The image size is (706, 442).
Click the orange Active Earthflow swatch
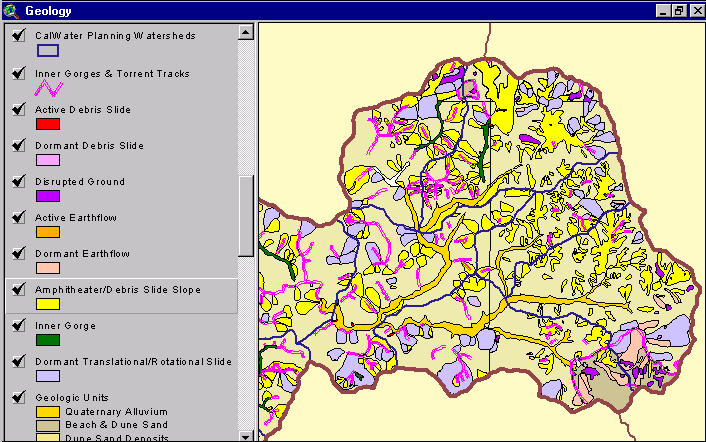(x=48, y=232)
